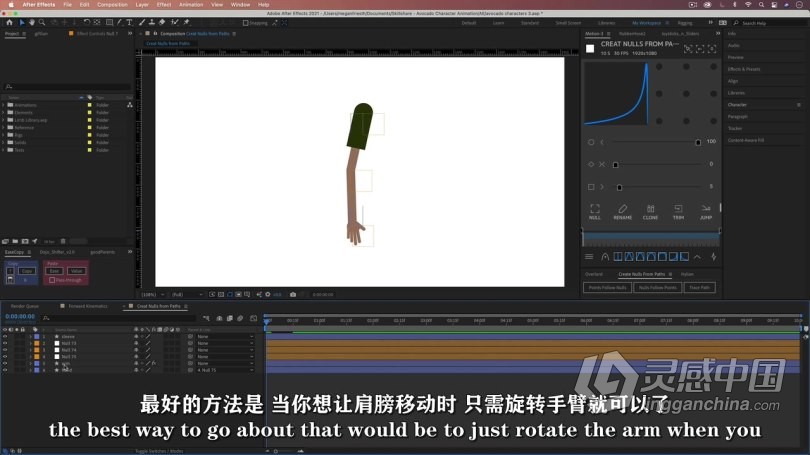Viewport: 810px width, 455px height.
Task: Expand the Animations folder
Action: (4, 105)
